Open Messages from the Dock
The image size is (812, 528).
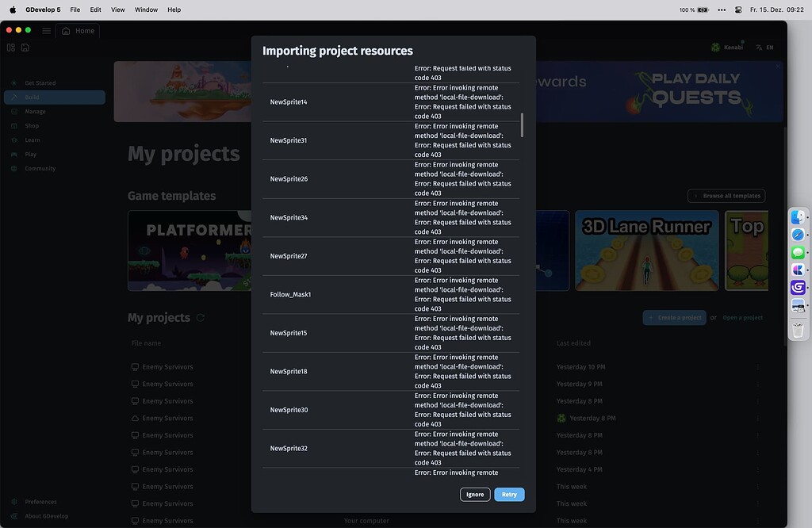point(798,253)
